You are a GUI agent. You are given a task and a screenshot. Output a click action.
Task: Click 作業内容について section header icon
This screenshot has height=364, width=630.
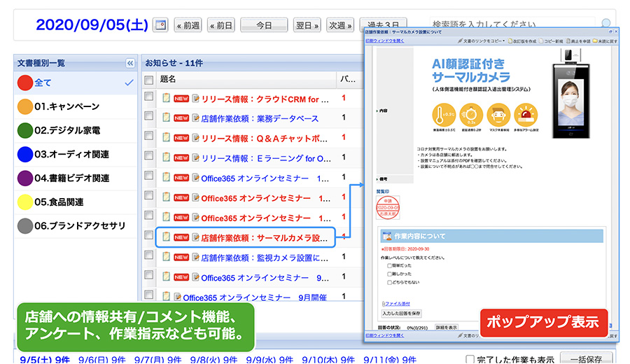point(387,236)
